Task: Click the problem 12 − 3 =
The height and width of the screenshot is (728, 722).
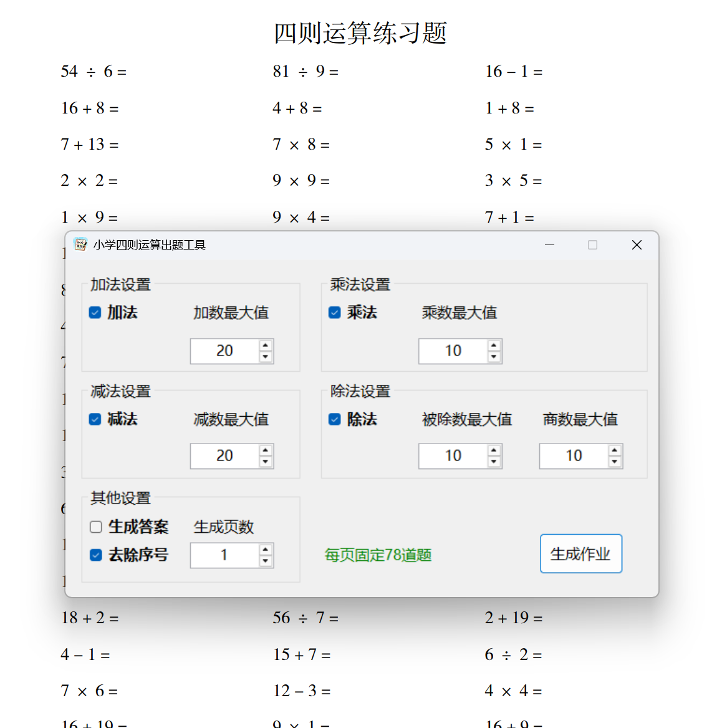Action: tap(302, 691)
